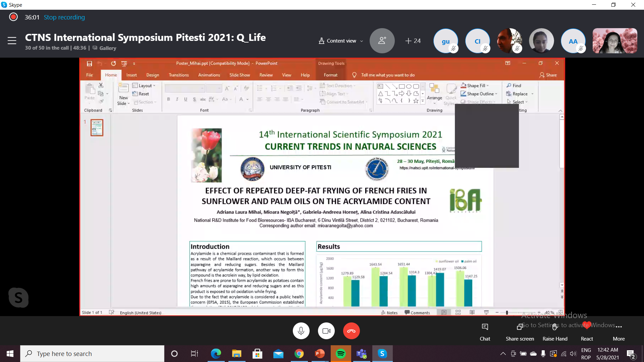644x362 pixels.
Task: End the call with red hang-up button
Action: 351,331
